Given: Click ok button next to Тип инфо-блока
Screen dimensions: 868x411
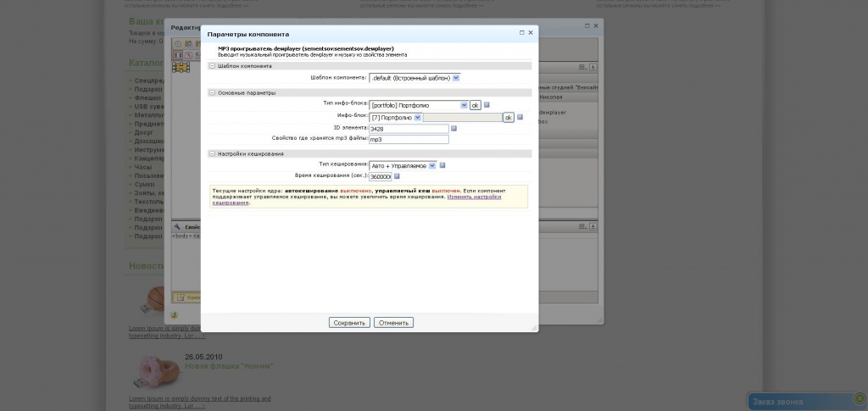Looking at the screenshot, I should (475, 105).
